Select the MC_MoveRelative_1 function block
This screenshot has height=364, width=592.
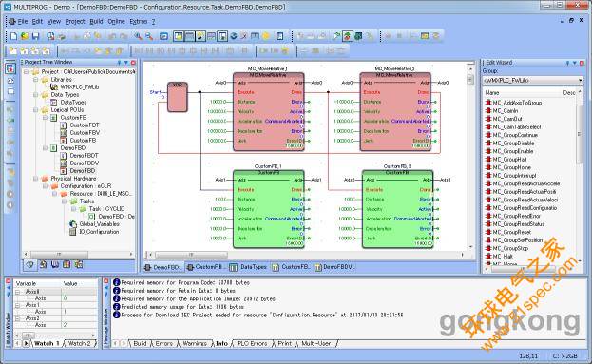click(x=268, y=112)
